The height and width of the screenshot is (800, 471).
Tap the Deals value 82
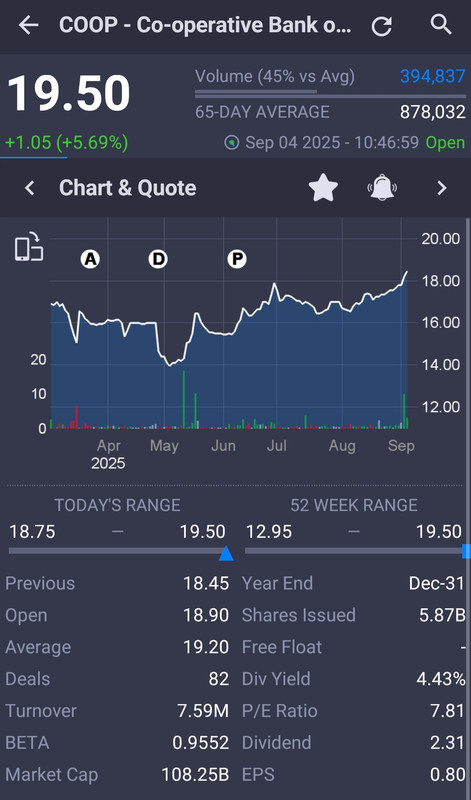219,679
